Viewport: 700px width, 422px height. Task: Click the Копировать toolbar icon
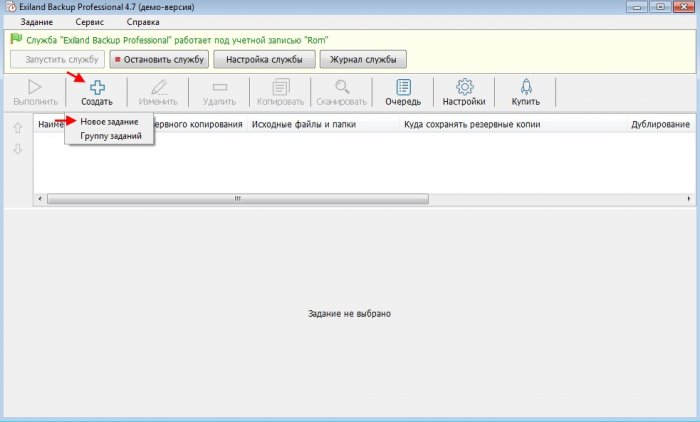(x=281, y=87)
